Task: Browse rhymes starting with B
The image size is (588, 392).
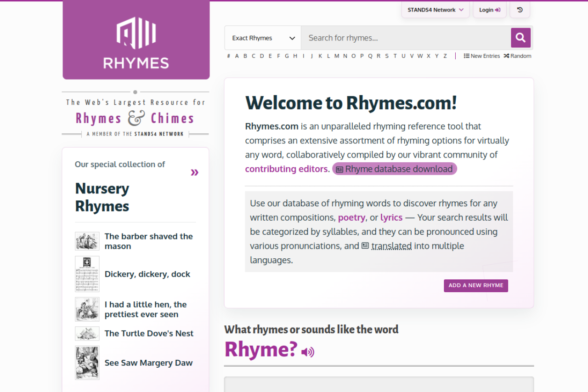Action: 245,56
